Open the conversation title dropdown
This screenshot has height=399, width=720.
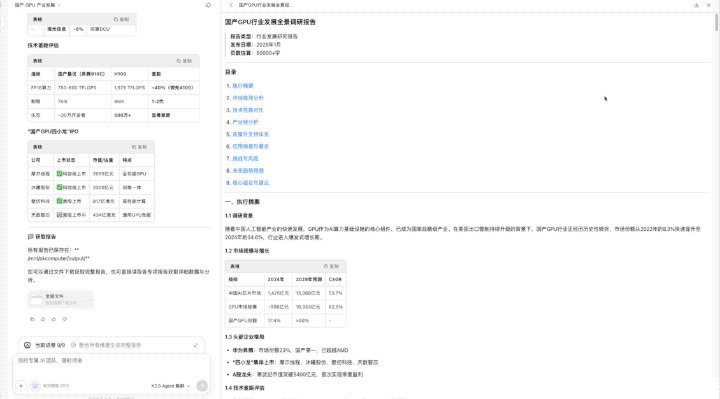38,5
